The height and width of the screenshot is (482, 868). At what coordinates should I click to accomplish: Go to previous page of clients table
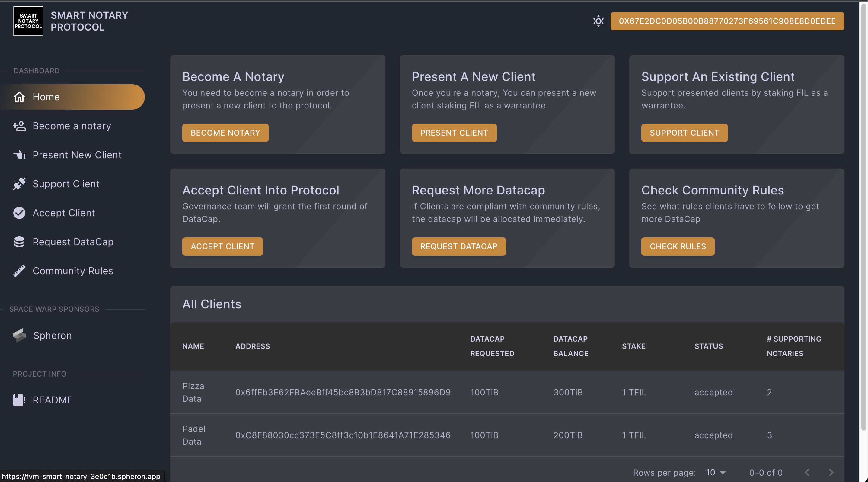[807, 473]
